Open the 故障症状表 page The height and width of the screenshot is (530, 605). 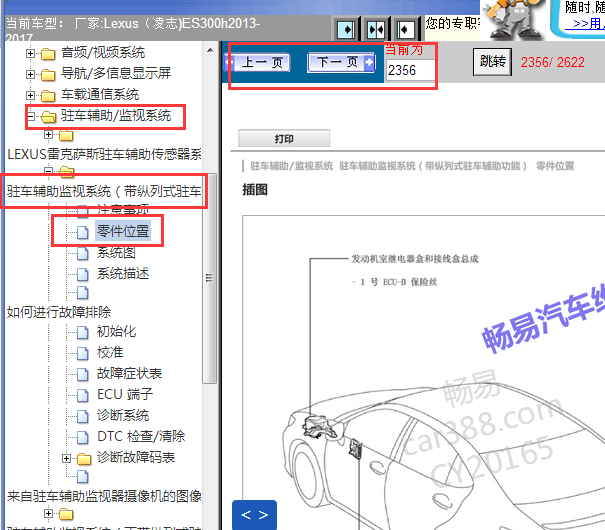(129, 373)
